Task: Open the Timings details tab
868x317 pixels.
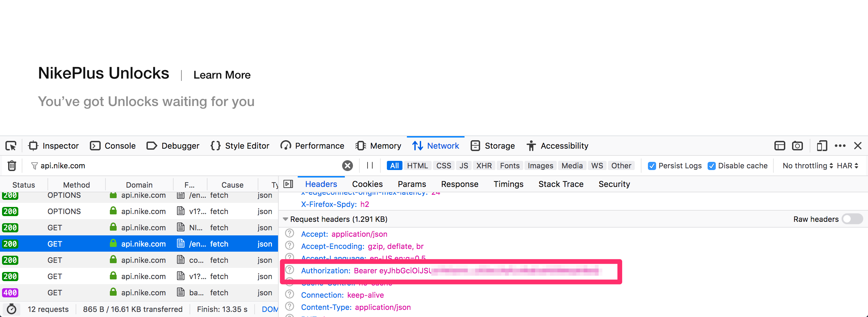Action: pos(509,184)
